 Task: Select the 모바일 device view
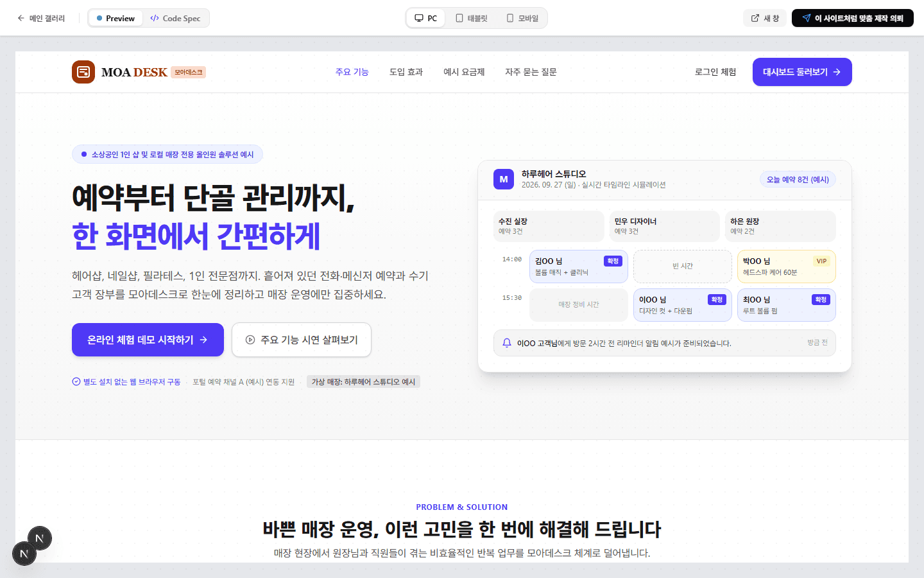pyautogui.click(x=522, y=18)
